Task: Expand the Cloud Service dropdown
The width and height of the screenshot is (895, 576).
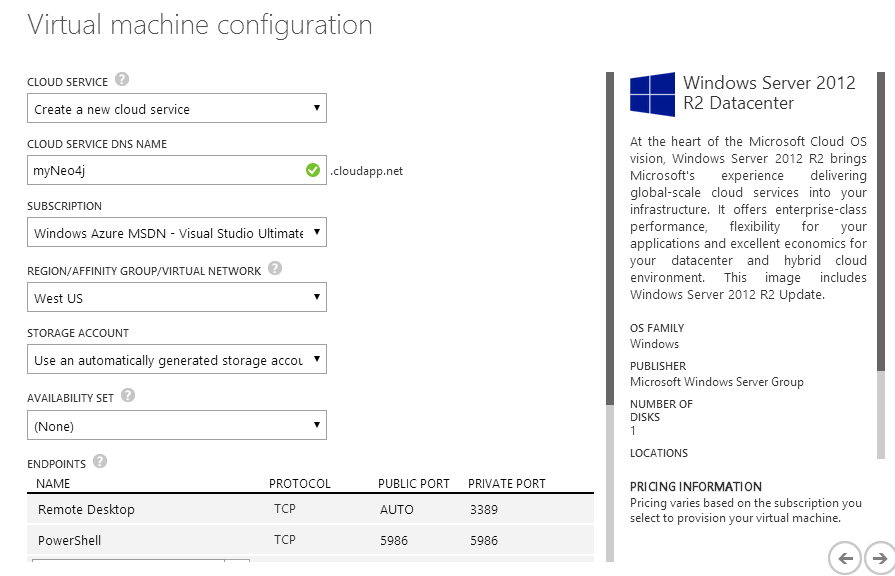Action: pyautogui.click(x=177, y=108)
